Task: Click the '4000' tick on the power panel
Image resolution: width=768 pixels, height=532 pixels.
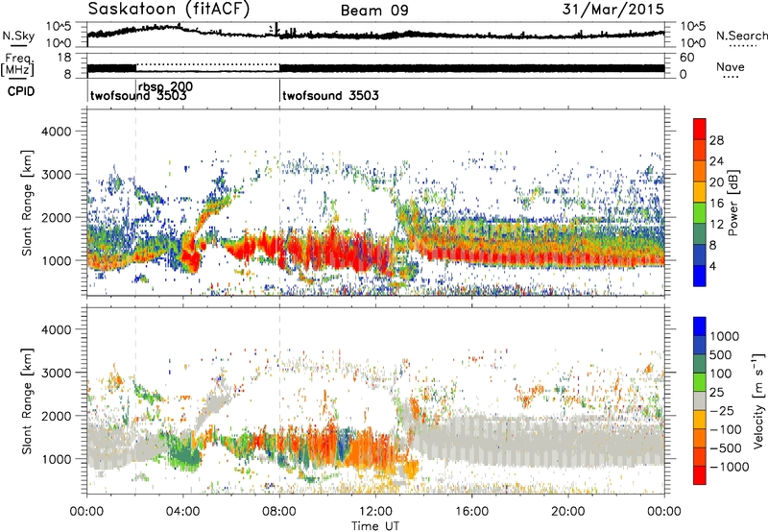Action: click(x=57, y=132)
